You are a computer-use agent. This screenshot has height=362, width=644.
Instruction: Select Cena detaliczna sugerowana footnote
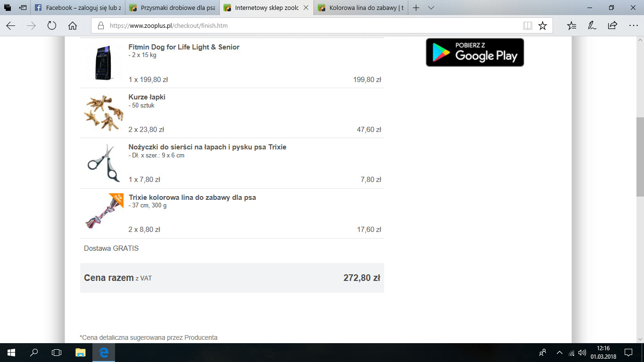(x=149, y=337)
